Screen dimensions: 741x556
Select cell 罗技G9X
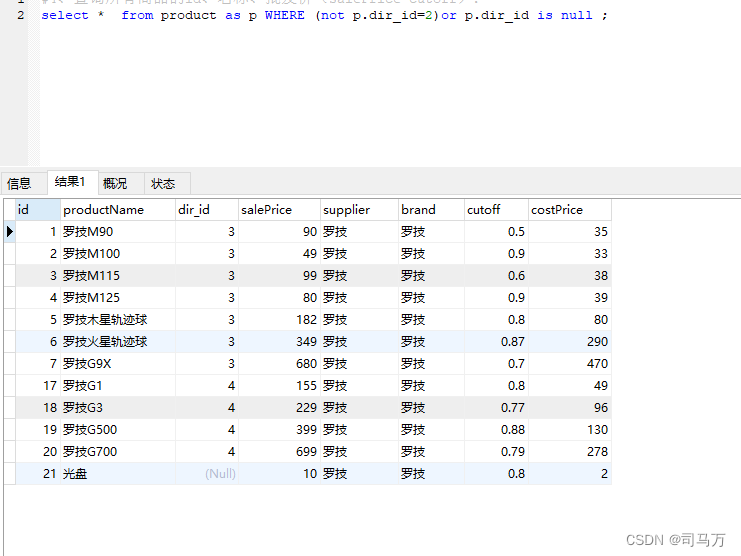coord(118,364)
